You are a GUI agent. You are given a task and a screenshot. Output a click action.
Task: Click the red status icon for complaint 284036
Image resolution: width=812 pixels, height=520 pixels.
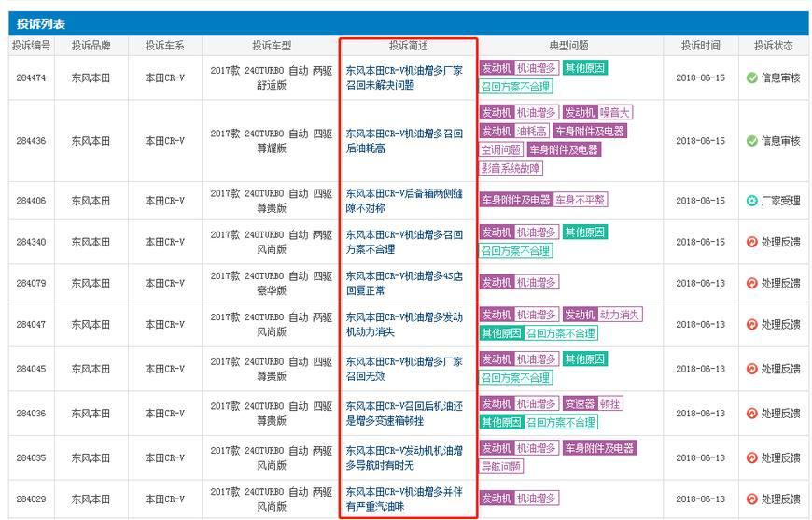click(752, 414)
